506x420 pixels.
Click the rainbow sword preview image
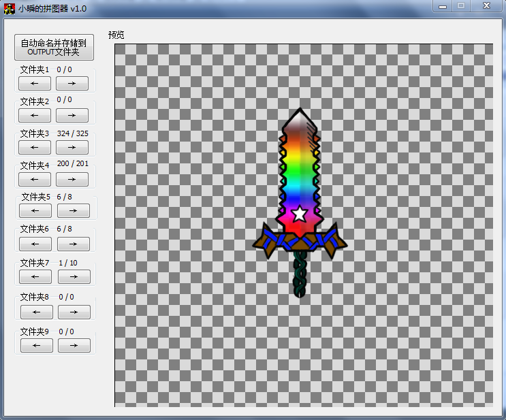pos(300,203)
